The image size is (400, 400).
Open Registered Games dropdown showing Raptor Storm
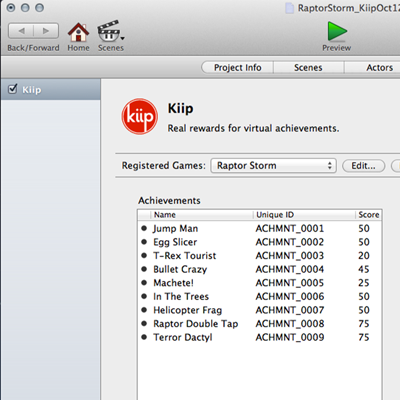coord(273,166)
